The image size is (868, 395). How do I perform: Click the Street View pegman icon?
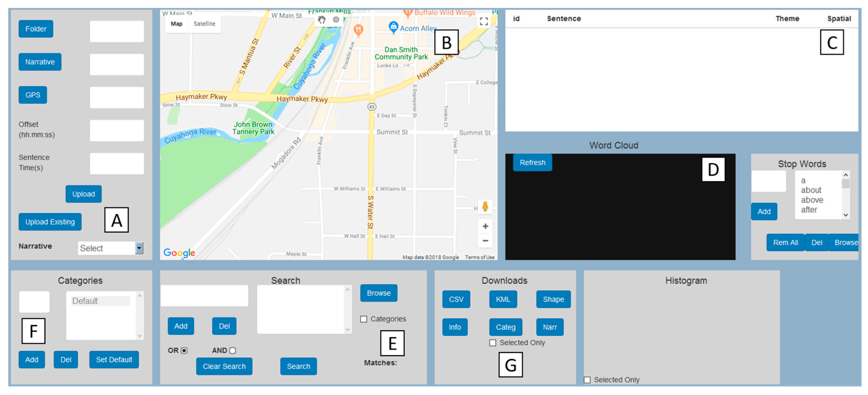485,206
